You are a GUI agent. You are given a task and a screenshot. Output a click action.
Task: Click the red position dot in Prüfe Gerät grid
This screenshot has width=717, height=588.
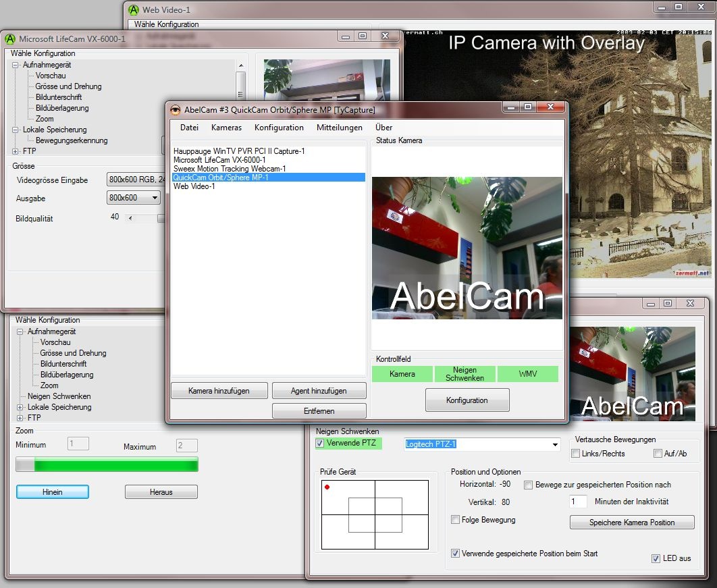pos(327,487)
